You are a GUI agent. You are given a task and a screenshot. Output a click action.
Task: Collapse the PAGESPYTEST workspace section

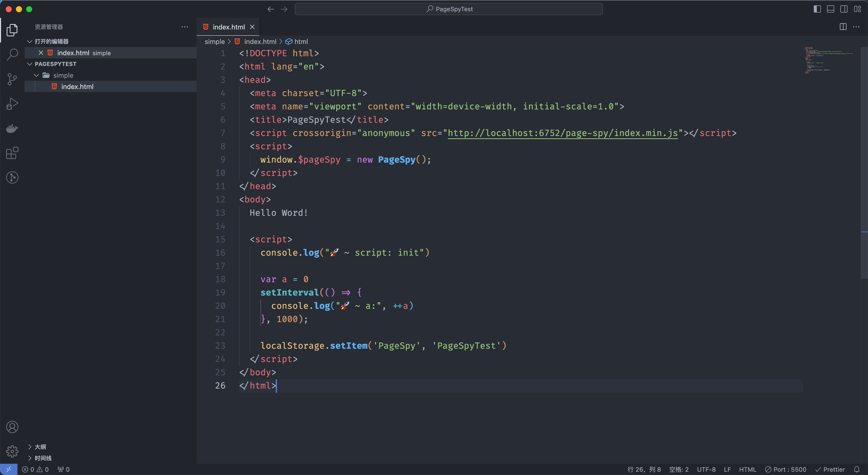point(30,64)
